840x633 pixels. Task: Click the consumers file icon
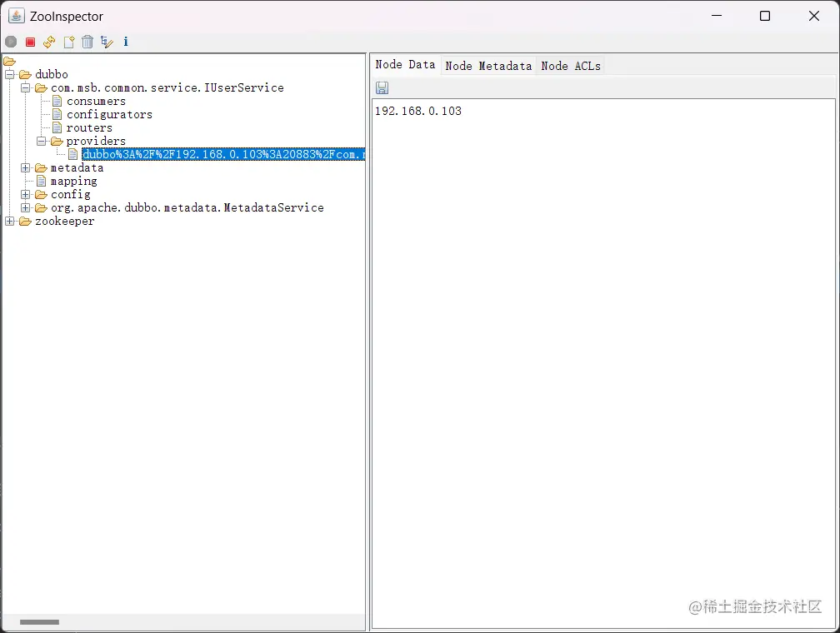tap(57, 102)
